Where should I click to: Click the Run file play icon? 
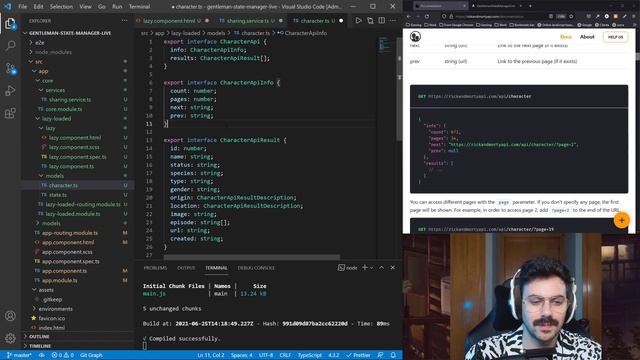[358, 20]
